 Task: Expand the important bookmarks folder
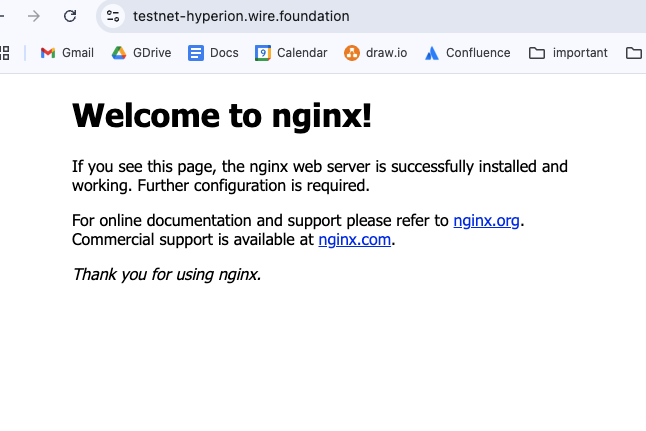click(568, 53)
